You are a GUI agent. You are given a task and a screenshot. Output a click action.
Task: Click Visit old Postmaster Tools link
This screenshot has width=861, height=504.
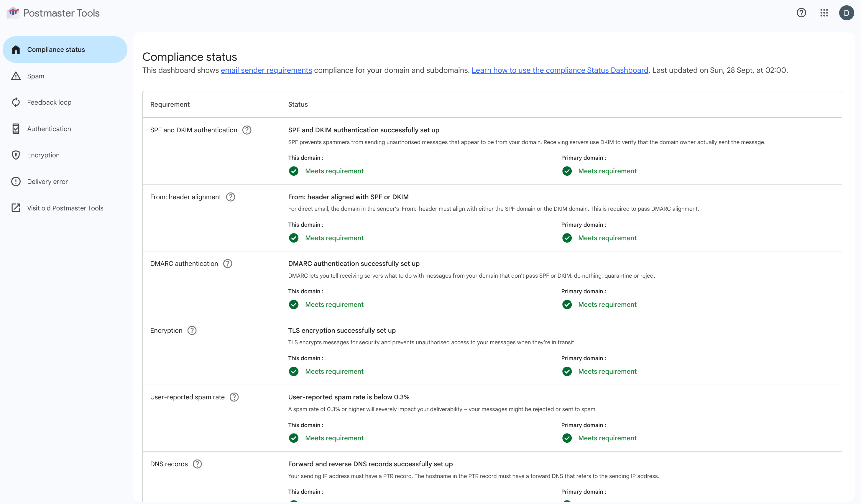[65, 208]
